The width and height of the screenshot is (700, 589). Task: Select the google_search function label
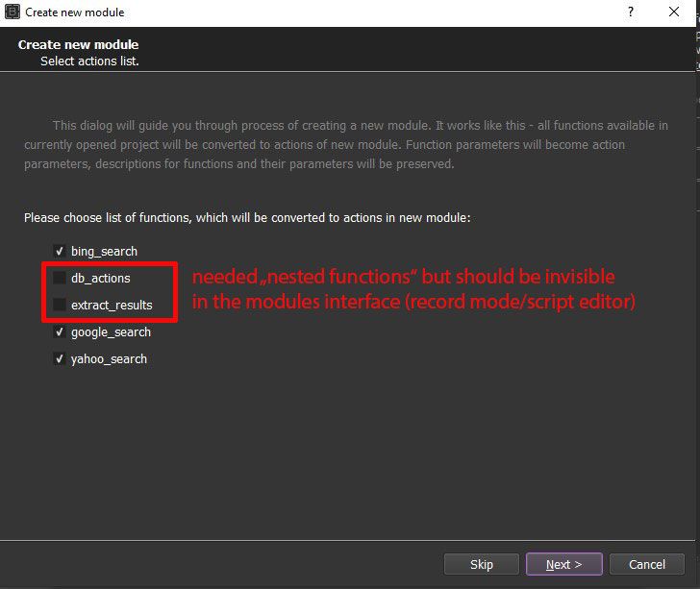(x=111, y=332)
